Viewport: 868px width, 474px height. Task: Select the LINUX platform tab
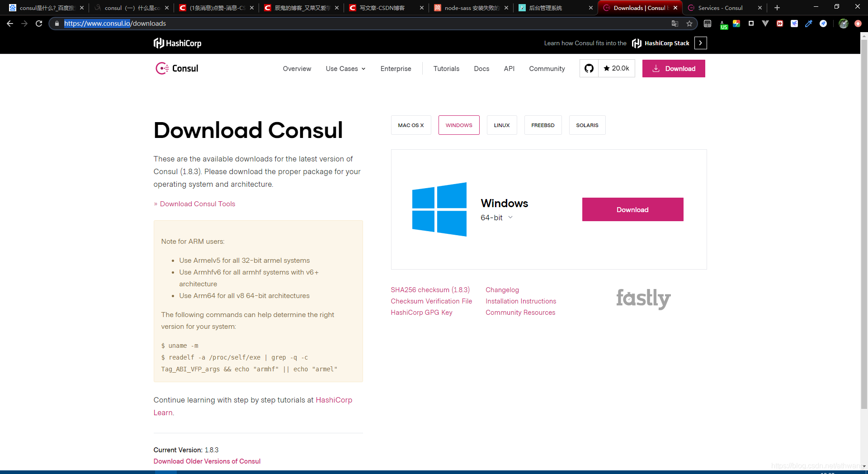(x=502, y=125)
